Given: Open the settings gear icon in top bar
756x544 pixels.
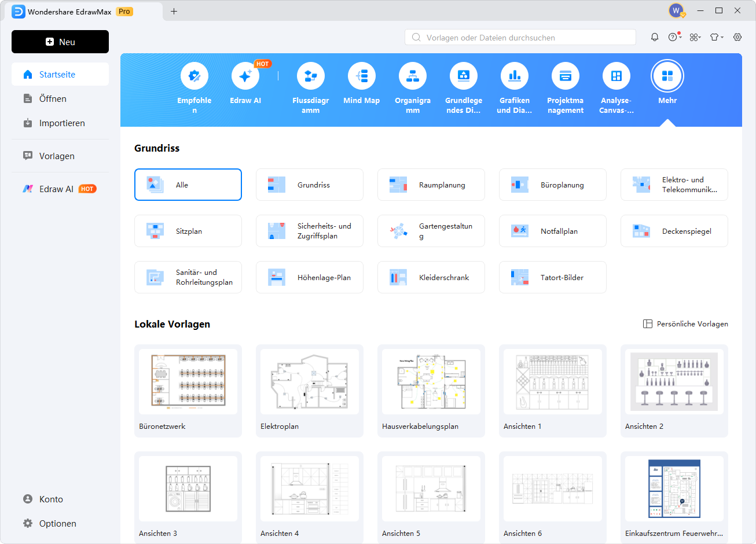Looking at the screenshot, I should [737, 37].
